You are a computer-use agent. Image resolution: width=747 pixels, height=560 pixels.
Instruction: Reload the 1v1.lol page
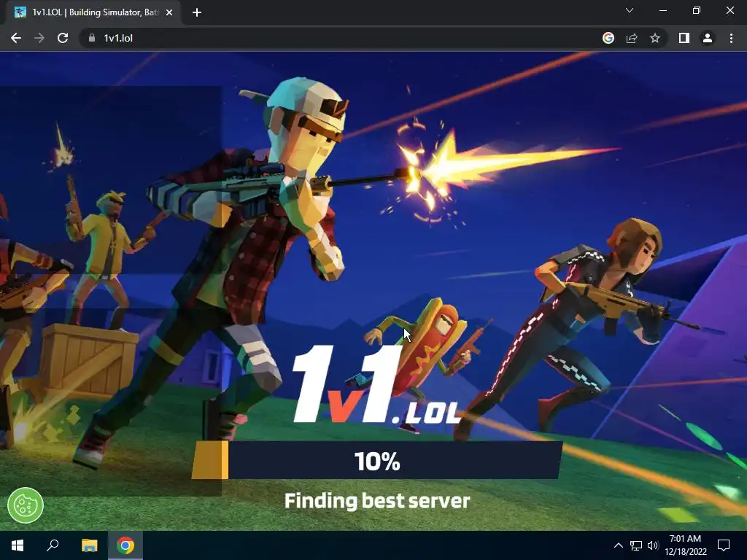point(63,38)
